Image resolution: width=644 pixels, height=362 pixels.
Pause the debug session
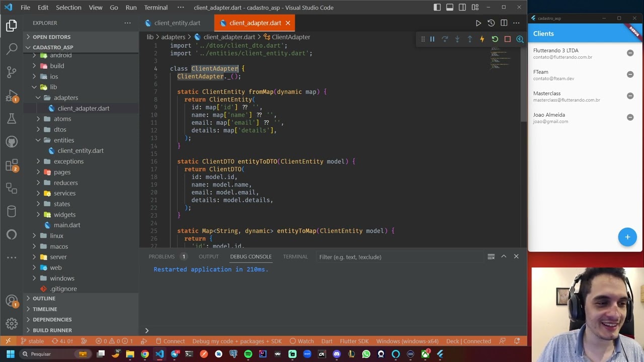pos(432,39)
